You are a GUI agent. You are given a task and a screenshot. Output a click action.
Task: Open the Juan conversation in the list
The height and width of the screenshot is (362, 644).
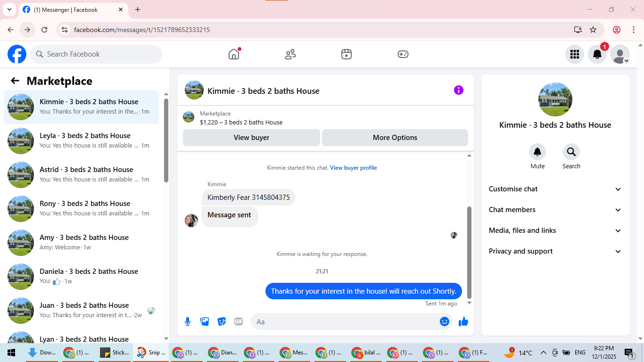(81, 311)
